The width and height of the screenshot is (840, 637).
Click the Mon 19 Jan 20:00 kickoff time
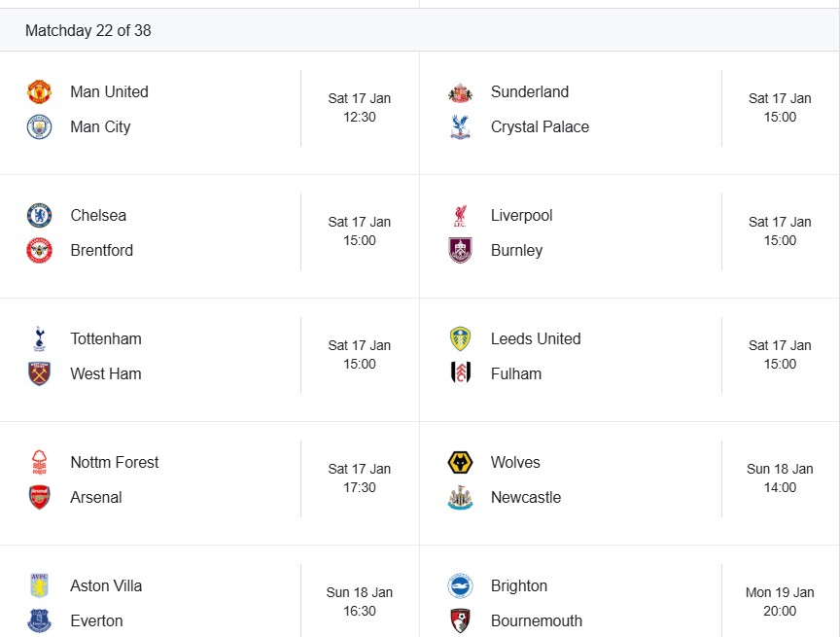780,602
